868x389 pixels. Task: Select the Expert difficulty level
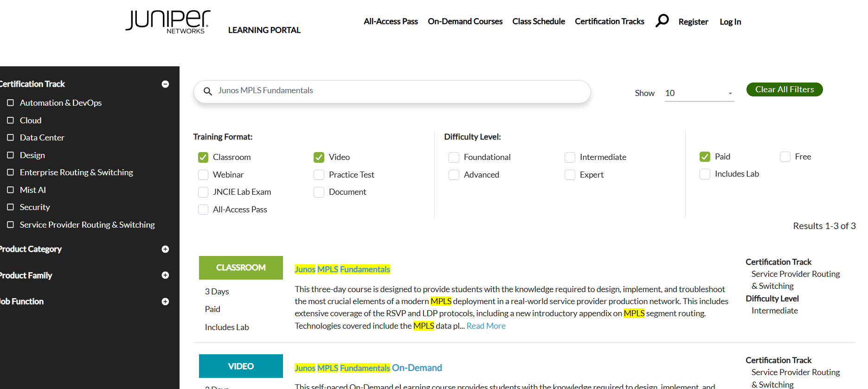pos(570,175)
